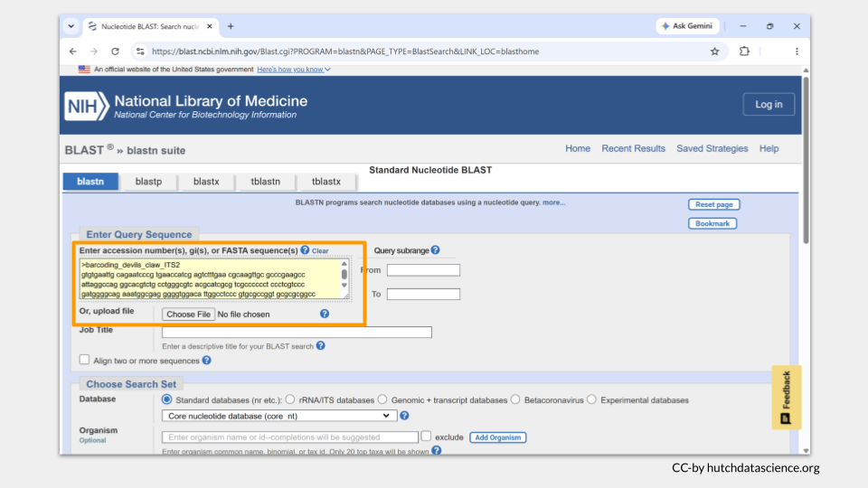Open help icon for Query subrange
The width and height of the screenshot is (868, 488).
[x=435, y=250]
